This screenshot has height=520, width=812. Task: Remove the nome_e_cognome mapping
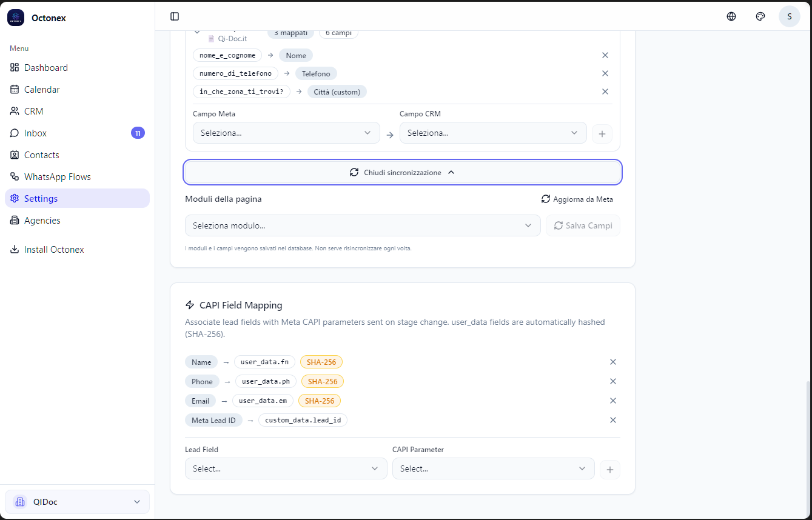605,55
